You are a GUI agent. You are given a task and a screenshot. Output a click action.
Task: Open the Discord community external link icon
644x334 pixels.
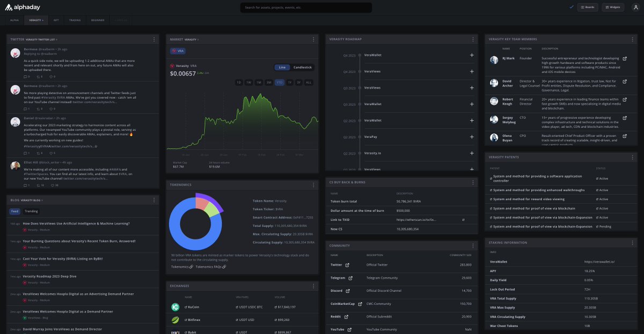point(347,291)
